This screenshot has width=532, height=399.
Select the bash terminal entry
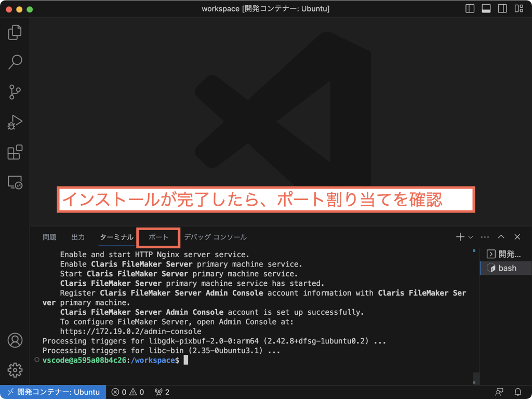click(506, 268)
